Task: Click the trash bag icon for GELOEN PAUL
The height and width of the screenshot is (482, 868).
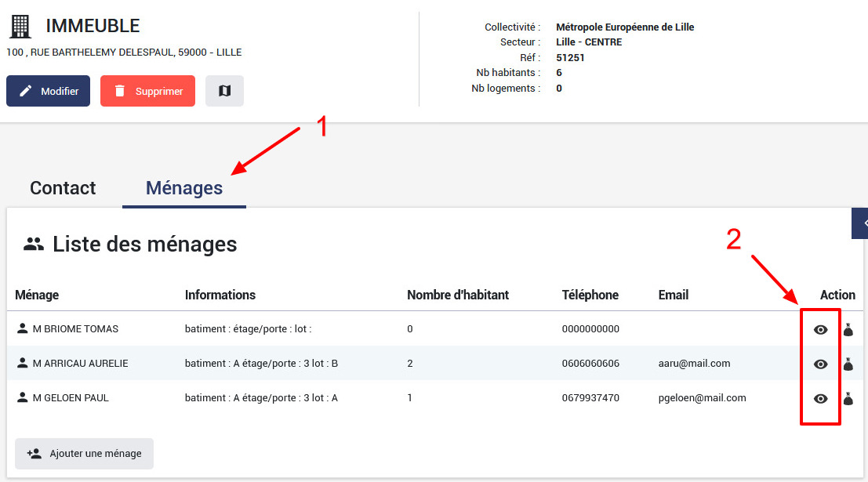Action: 848,399
